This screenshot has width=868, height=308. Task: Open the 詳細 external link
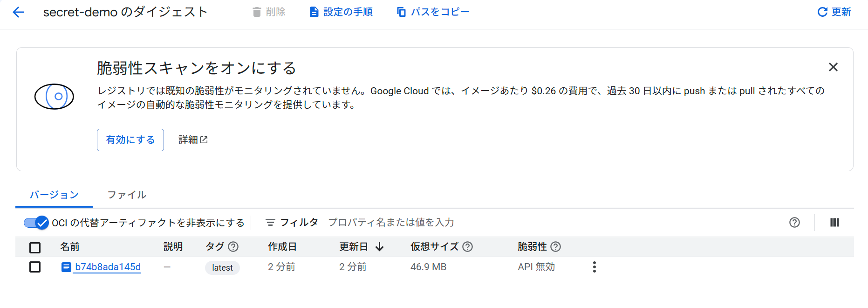pyautogui.click(x=193, y=140)
